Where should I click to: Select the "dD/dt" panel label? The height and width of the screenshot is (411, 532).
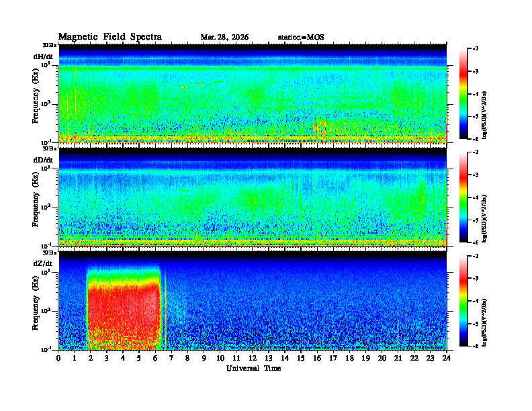click(43, 160)
